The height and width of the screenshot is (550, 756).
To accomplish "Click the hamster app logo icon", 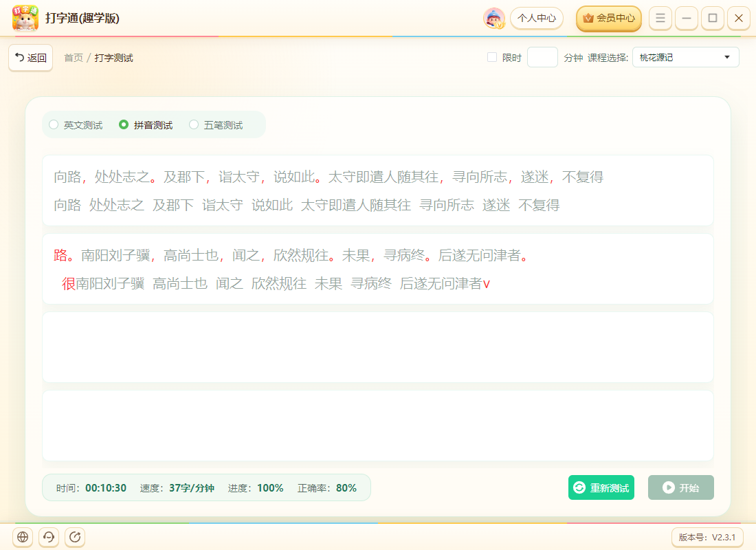I will [x=25, y=18].
